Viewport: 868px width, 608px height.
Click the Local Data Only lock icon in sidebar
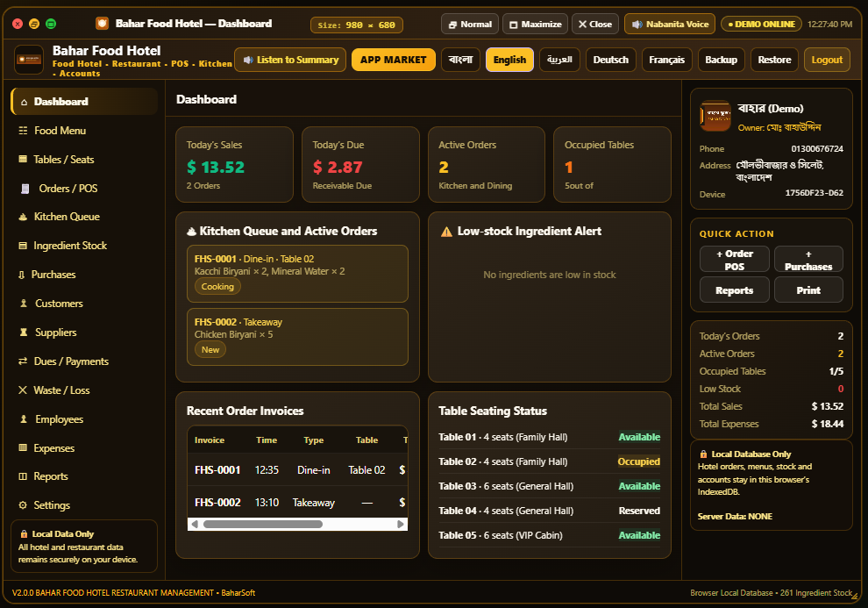[x=24, y=534]
